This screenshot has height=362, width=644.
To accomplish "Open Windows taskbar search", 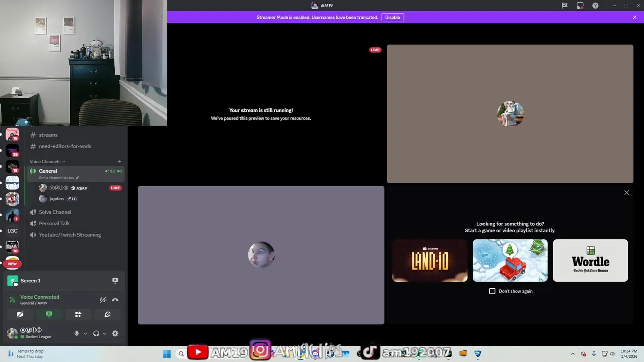I will tap(181, 354).
